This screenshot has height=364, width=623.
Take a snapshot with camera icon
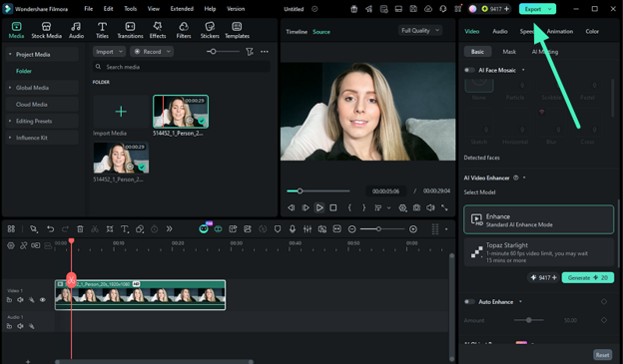[416, 207]
